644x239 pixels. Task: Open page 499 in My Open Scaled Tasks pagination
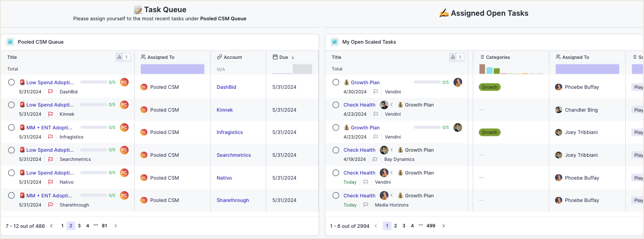pyautogui.click(x=431, y=226)
